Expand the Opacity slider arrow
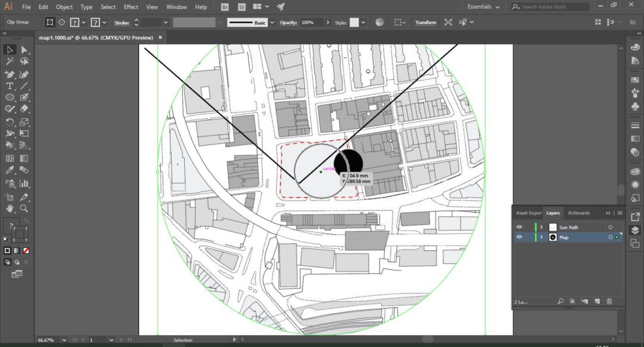The width and height of the screenshot is (644, 347). (328, 23)
